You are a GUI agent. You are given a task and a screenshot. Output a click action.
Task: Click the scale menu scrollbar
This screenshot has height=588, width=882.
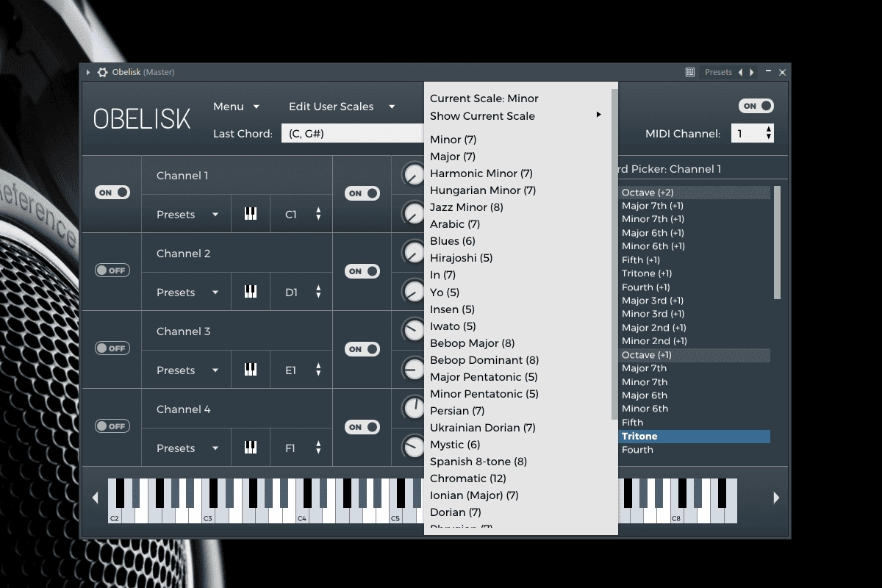614,254
